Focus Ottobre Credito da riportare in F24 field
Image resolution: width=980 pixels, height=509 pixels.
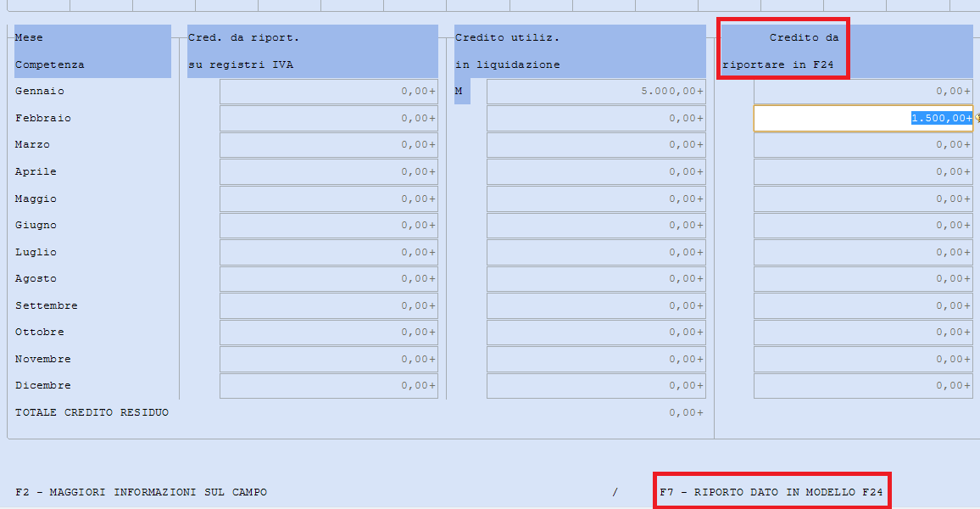[863, 332]
